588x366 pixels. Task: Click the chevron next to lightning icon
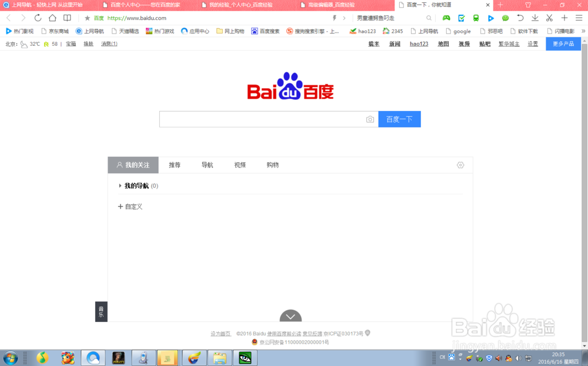pyautogui.click(x=344, y=18)
